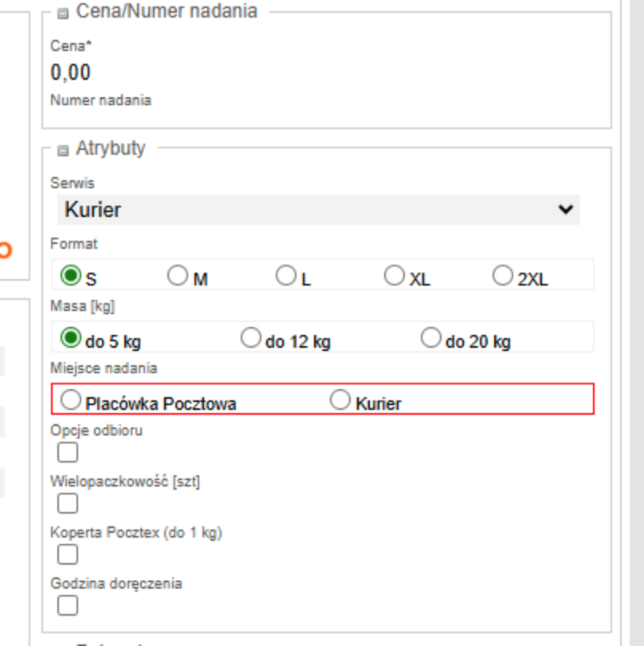The width and height of the screenshot is (644, 646).
Task: Select Placówka Pocztowa as posting place
Action: click(x=71, y=400)
